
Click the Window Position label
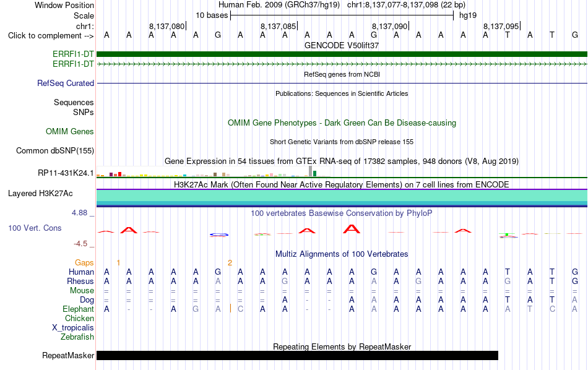(x=64, y=5)
